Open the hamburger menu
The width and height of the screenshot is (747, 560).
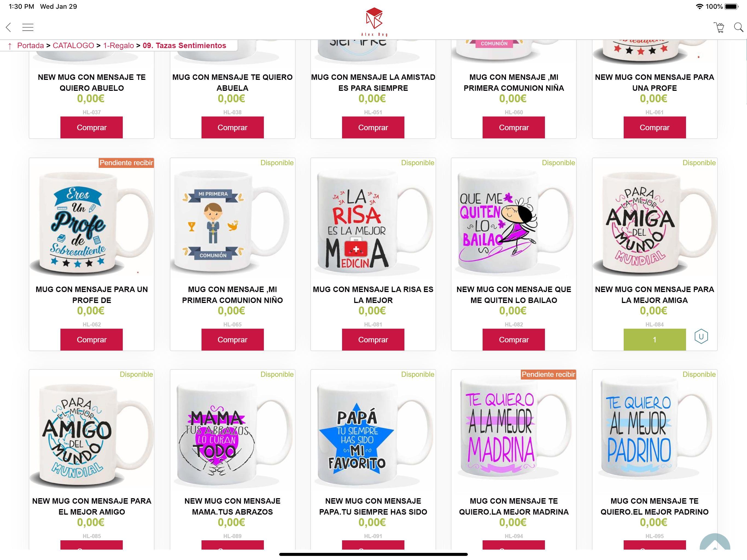point(28,27)
